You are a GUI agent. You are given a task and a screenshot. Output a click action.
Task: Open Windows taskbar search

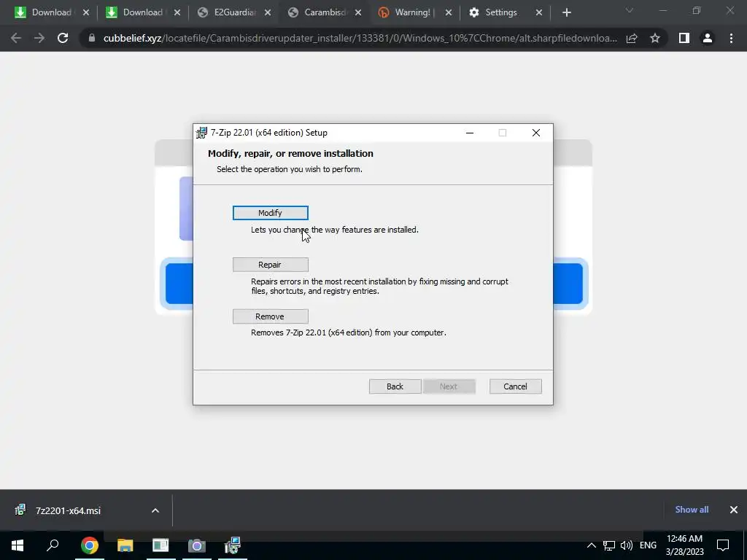pos(53,545)
